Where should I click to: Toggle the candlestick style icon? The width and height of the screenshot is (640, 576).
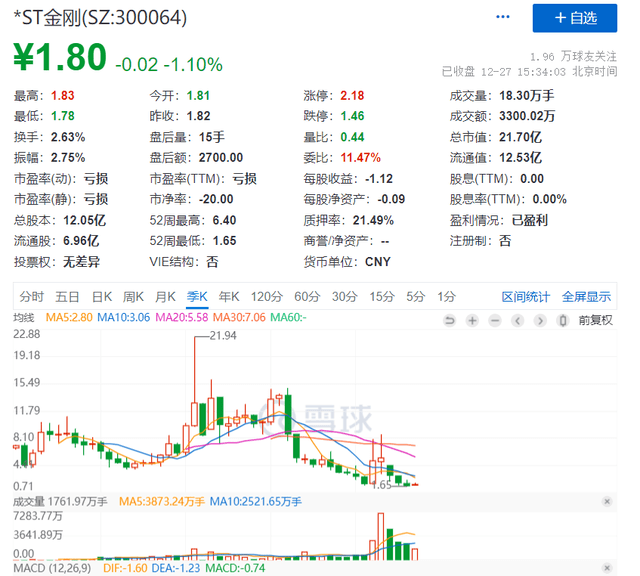(563, 320)
